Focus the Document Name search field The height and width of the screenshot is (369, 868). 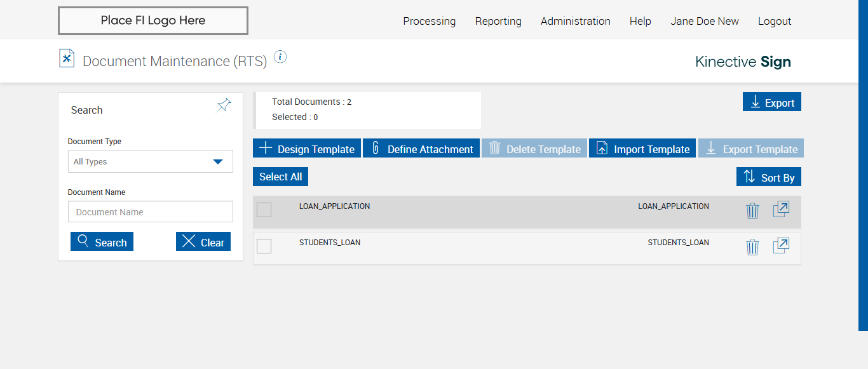point(151,212)
